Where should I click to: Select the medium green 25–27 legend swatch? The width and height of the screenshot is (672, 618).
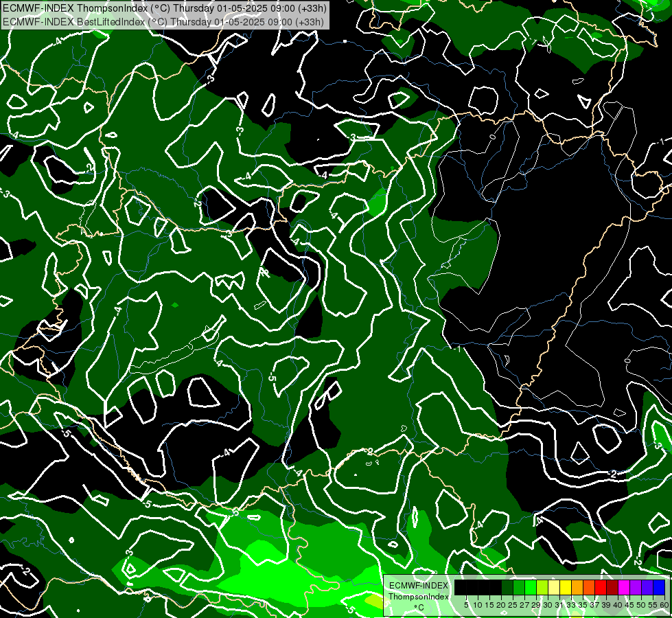(x=519, y=587)
